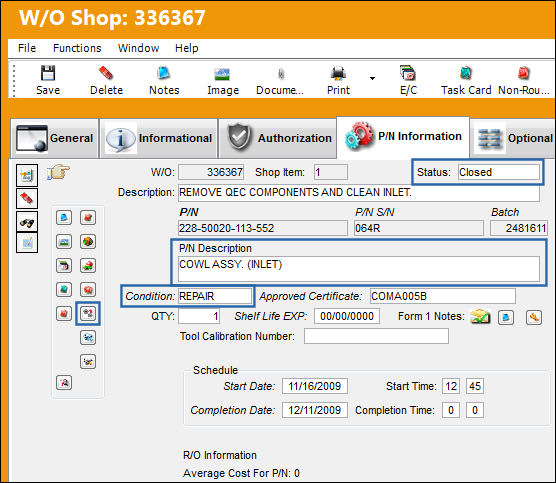Click the toolbar dotted grip handle

coord(14,80)
